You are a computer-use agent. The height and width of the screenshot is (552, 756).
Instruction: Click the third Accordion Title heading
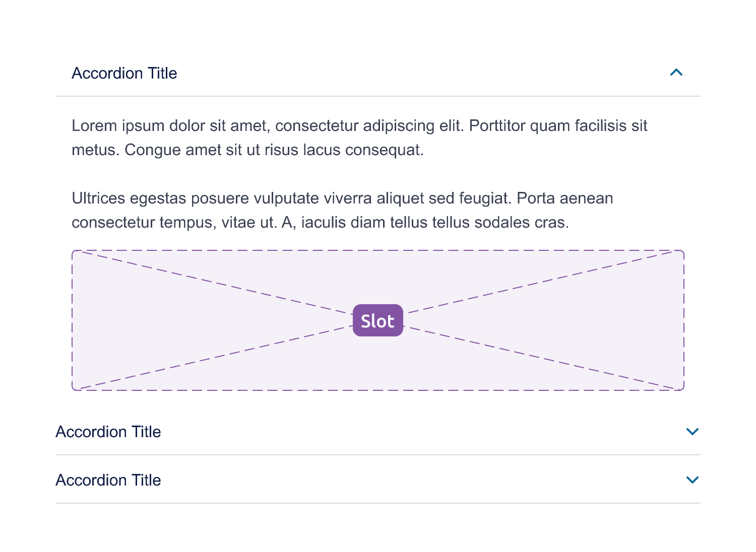(x=108, y=479)
